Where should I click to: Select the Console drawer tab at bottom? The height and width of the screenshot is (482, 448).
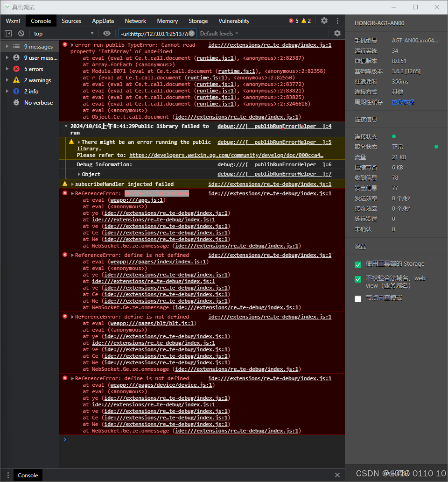28,475
